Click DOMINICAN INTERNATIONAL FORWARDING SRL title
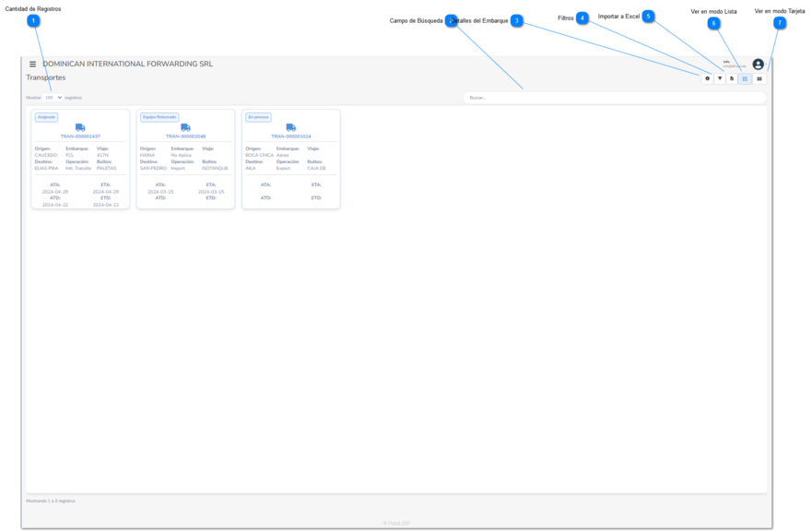This screenshot has height=532, width=812. [x=128, y=64]
